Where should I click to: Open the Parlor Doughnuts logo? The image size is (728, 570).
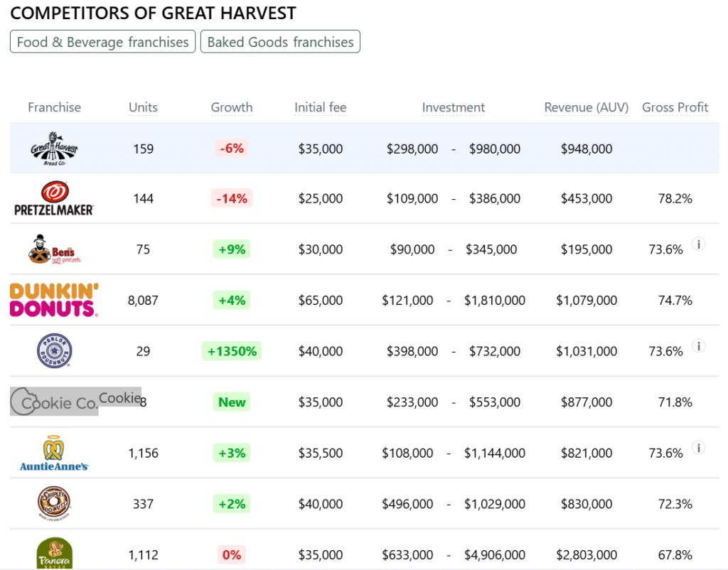coord(54,351)
